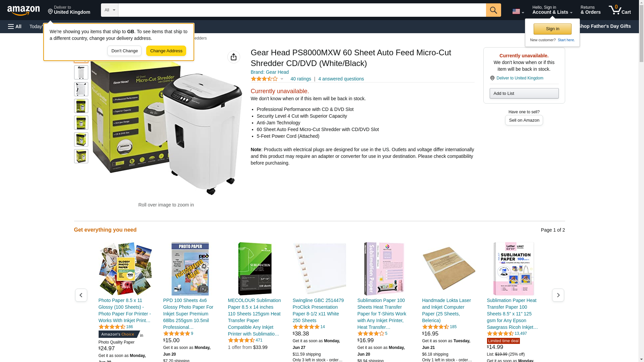Click the search text input field

click(x=302, y=10)
